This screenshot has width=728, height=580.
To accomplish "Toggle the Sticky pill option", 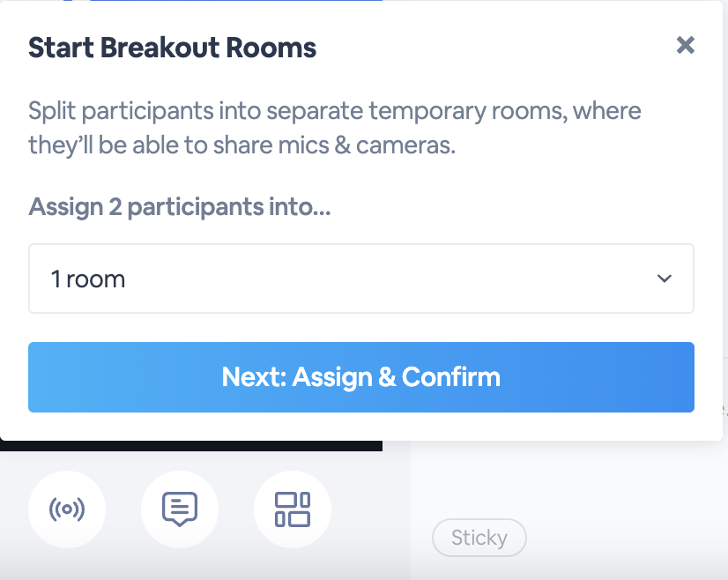I will [479, 538].
